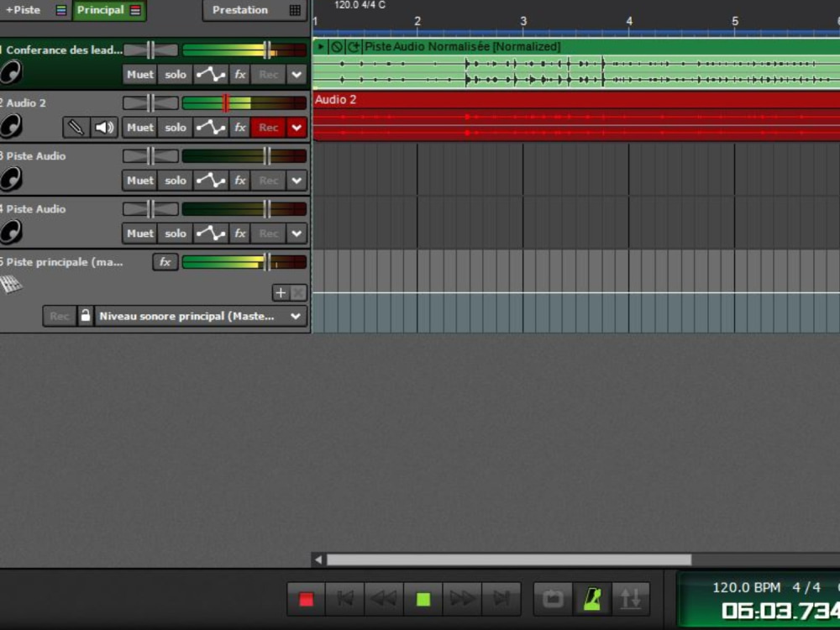Click the 120.0 BPM tempo display
This screenshot has height=630, width=840.
746,588
